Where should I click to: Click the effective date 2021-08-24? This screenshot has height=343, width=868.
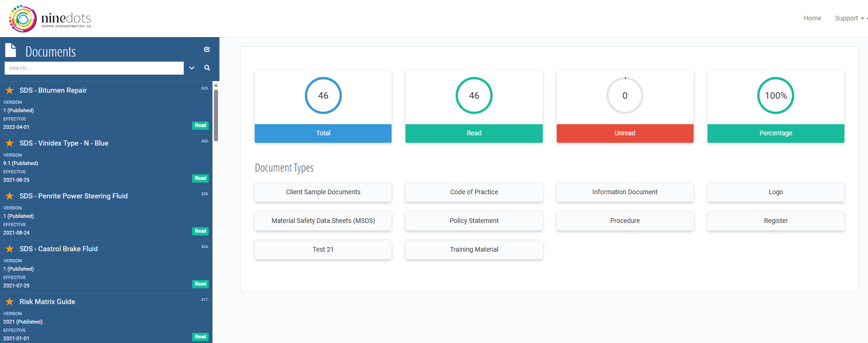click(x=16, y=233)
